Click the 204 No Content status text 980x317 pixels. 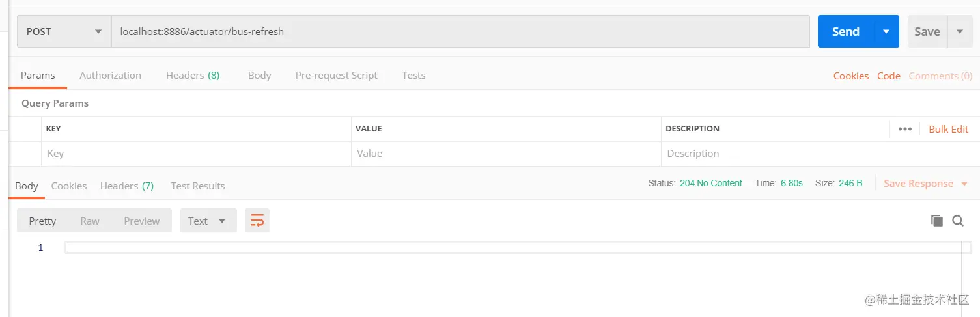(x=711, y=184)
